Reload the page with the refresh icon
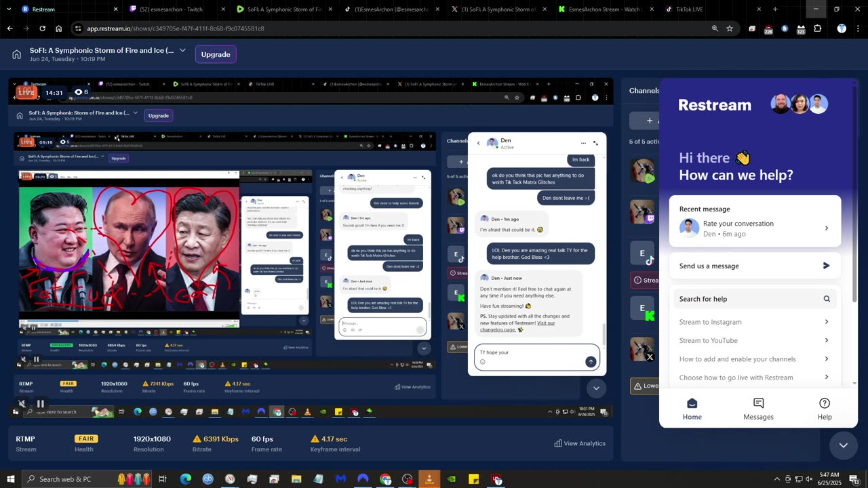This screenshot has height=488, width=868. pos(42,28)
